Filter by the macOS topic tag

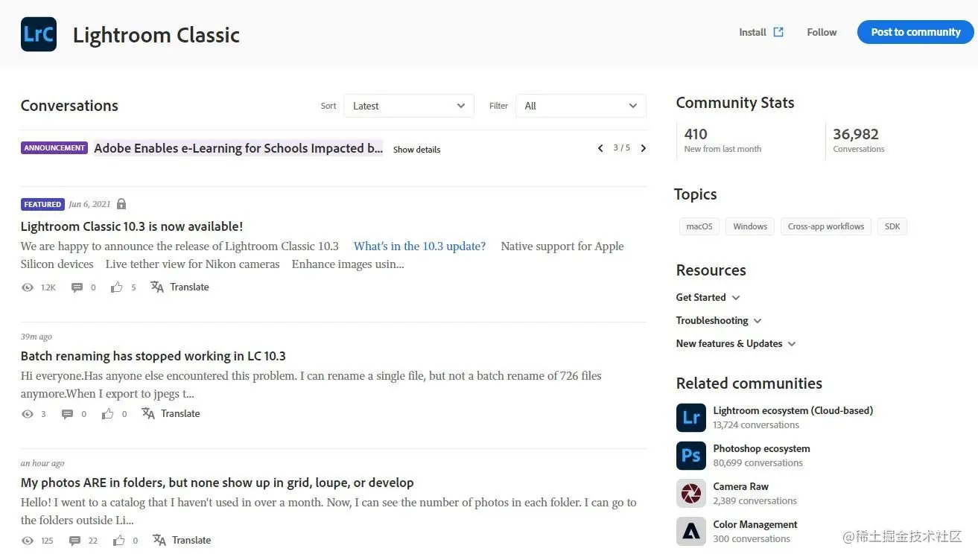tap(699, 226)
